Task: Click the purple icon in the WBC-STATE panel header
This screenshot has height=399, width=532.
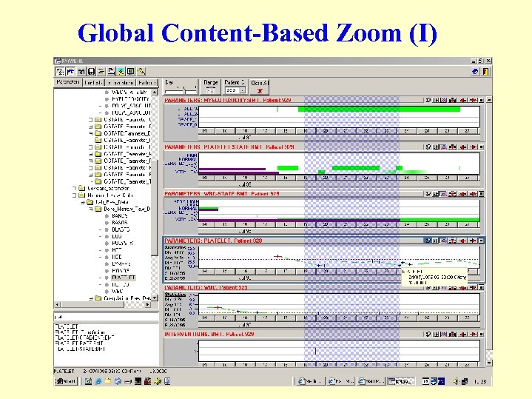Action: 444,194
